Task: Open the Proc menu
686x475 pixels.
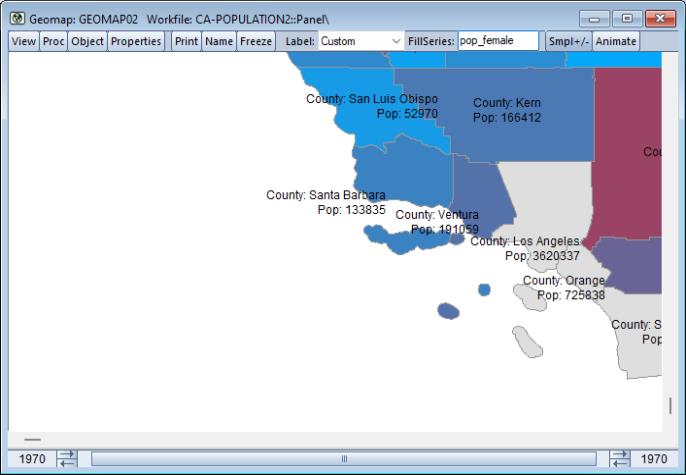Action: (x=53, y=42)
